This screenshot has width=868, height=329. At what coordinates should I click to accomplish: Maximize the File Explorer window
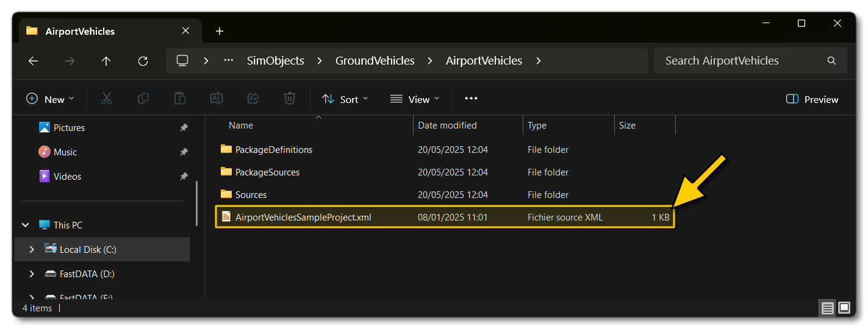802,23
